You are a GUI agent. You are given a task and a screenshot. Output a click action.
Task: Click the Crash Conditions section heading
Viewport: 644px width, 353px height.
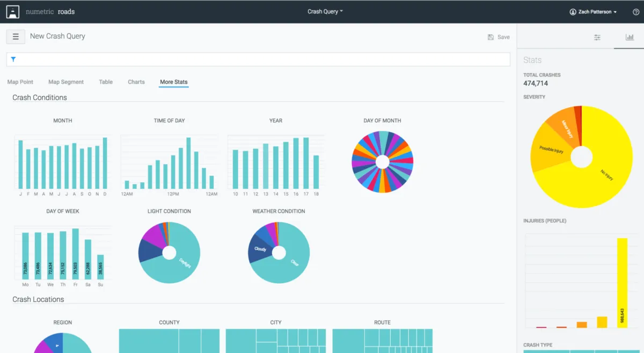[40, 98]
